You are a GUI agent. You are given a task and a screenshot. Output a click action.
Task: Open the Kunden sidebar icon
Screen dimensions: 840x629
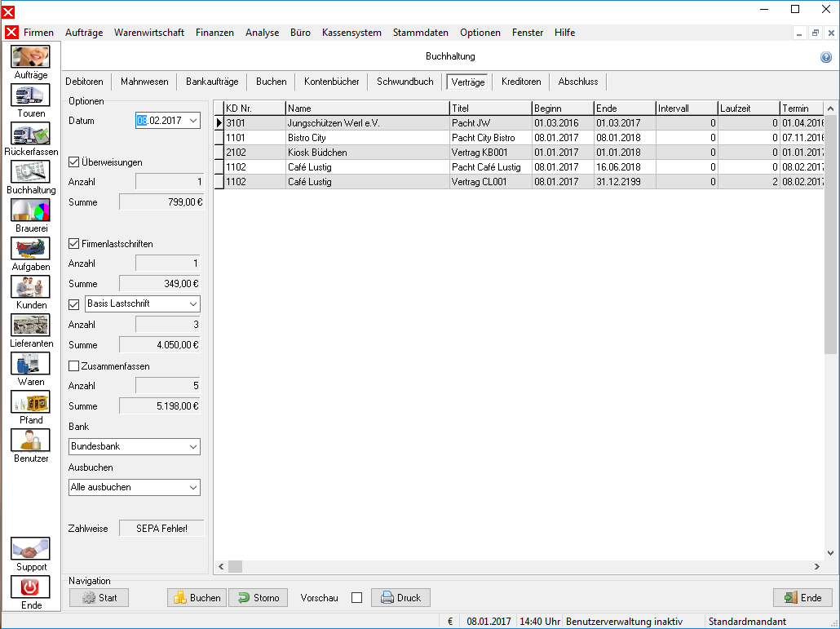[30, 286]
